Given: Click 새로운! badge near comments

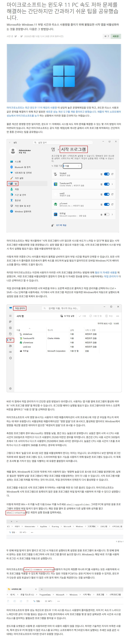Looking at the screenshot, I should click(x=116, y=36).
